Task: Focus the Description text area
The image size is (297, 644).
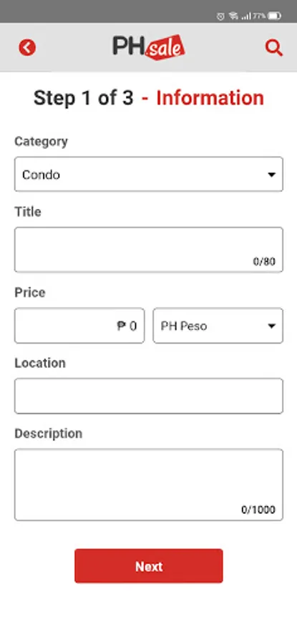Action: click(x=149, y=484)
